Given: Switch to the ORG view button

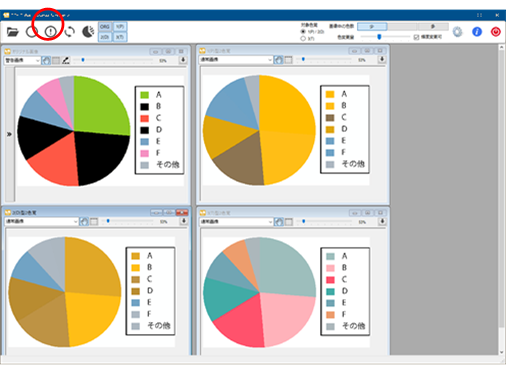Looking at the screenshot, I should pyautogui.click(x=105, y=27).
